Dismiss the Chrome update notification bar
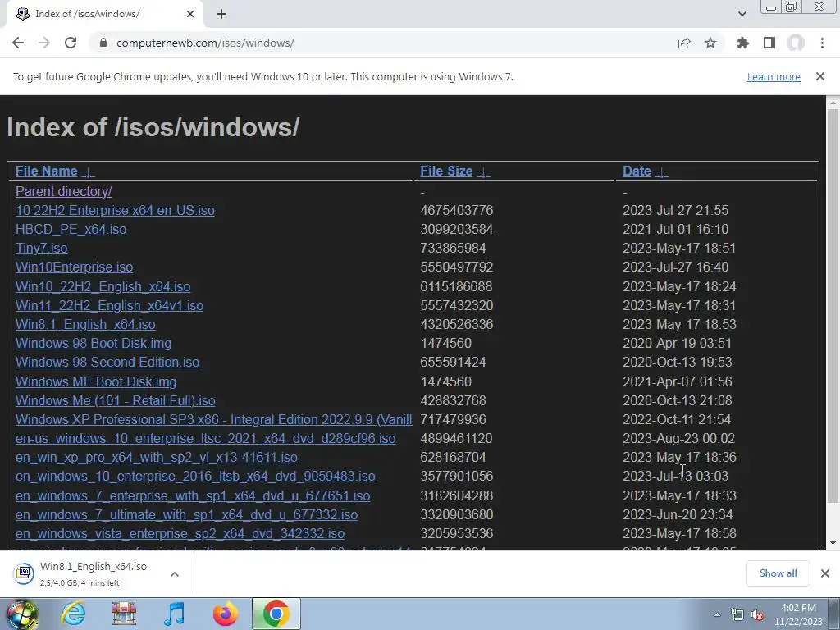The width and height of the screenshot is (840, 630). pos(820,76)
